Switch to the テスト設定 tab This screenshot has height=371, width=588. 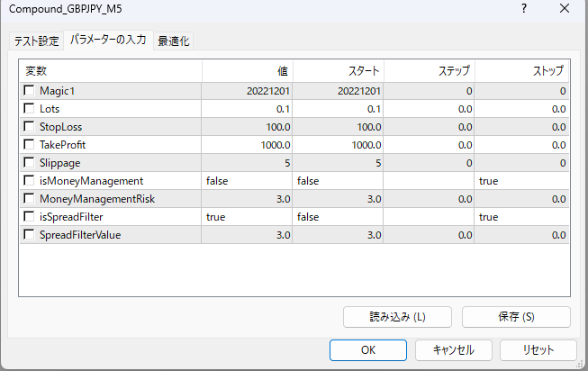point(36,41)
